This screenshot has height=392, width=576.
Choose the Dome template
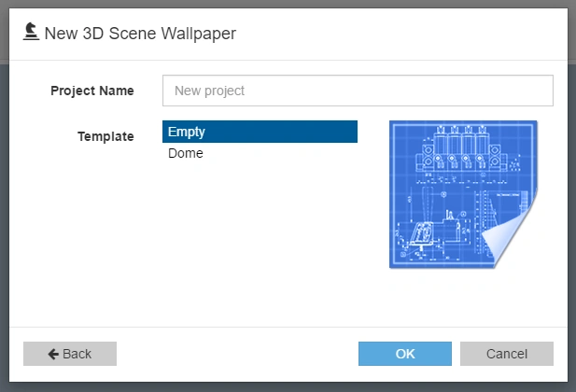tap(186, 153)
